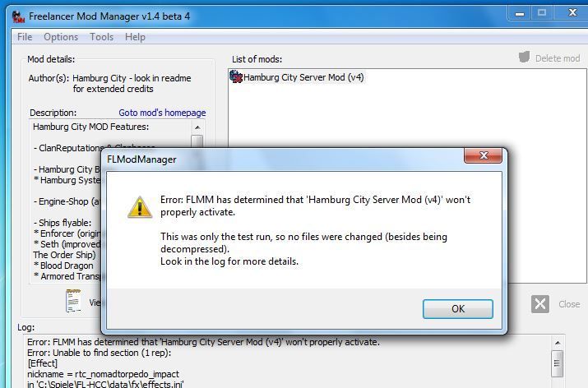Click the log panel scroll up arrow
The image size is (588, 388).
[x=558, y=343]
